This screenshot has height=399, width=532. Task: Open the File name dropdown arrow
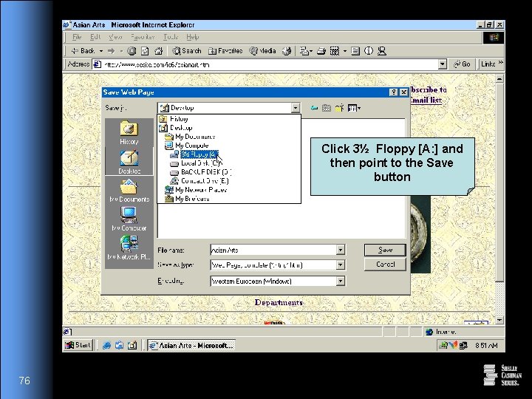[x=341, y=250]
